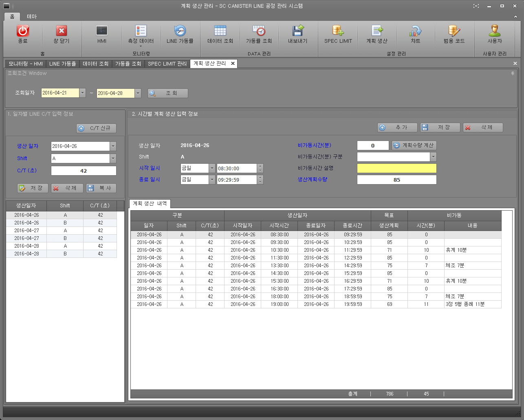Click the C/T 신규 button
This screenshot has width=524, height=420.
click(96, 128)
